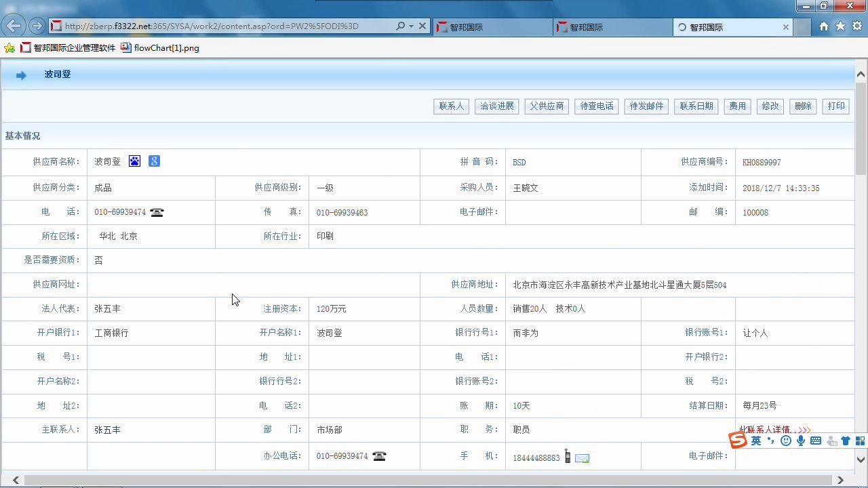Click the 打印 button
Image resolution: width=868 pixels, height=488 pixels.
click(x=836, y=106)
